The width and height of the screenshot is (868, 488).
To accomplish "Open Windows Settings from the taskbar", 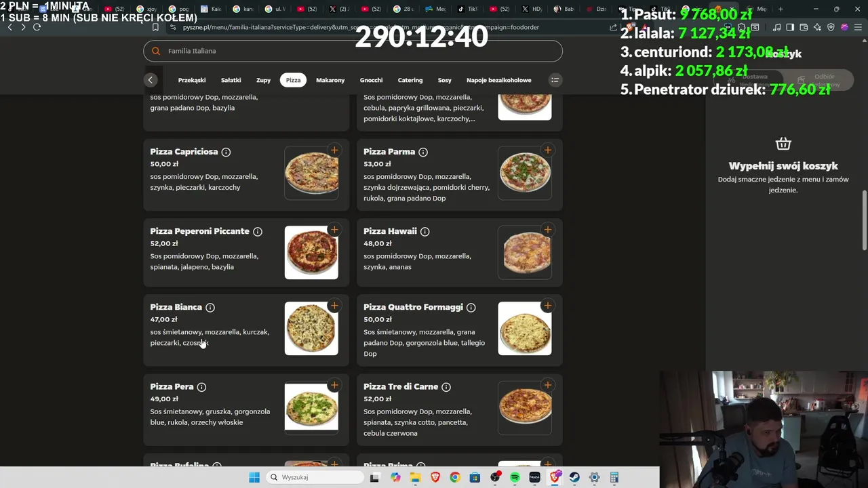I will [x=594, y=477].
